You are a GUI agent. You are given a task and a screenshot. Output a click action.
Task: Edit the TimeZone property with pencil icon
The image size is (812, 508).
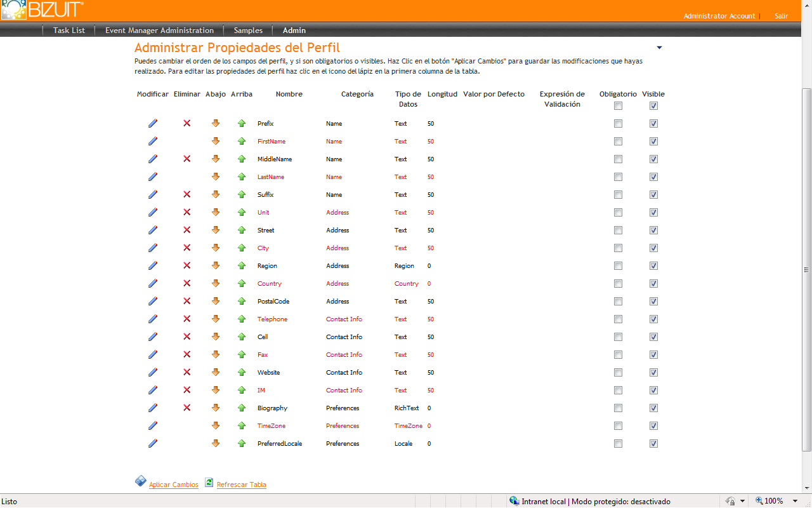pyautogui.click(x=153, y=426)
